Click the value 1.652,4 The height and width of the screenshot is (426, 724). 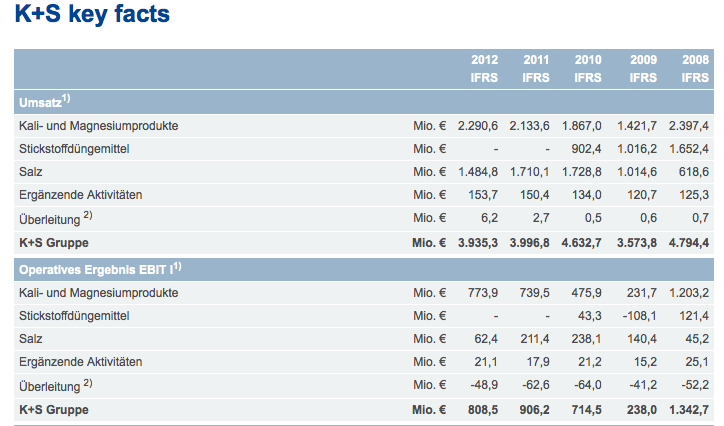pos(689,149)
